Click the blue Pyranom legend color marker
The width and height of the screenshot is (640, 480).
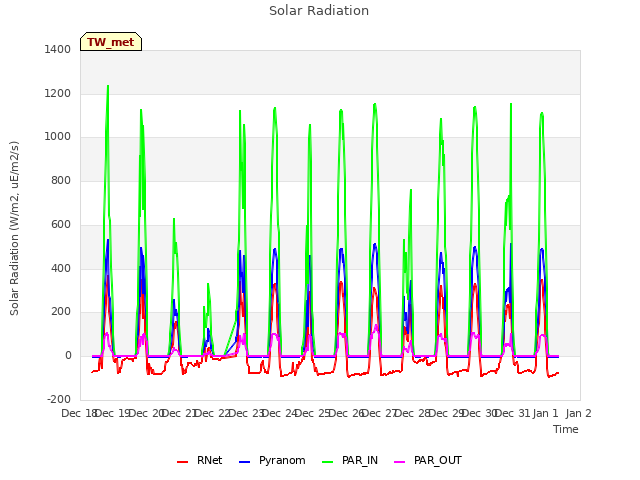[x=244, y=462]
